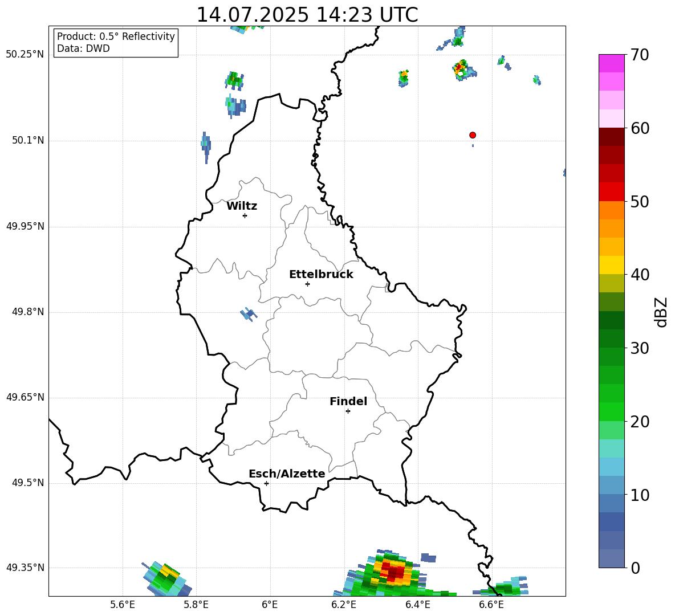This screenshot has width=675, height=616.
Task: Click the cross marker below Findel
Action: [x=348, y=411]
